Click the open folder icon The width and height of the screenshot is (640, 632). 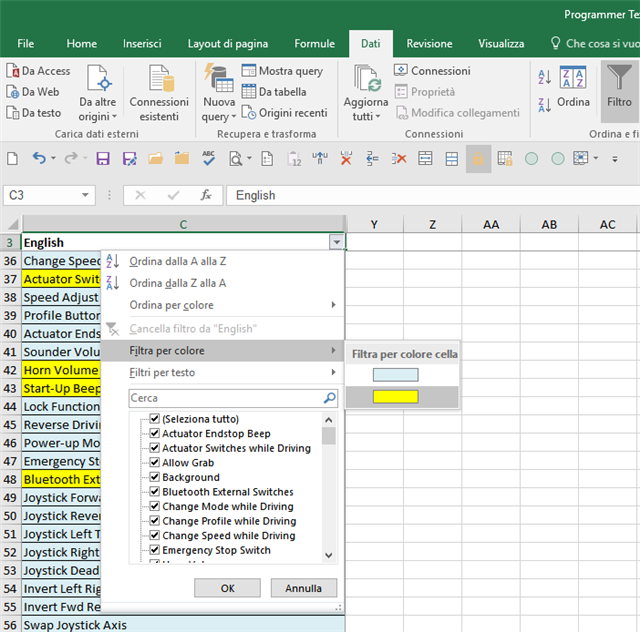pos(156,158)
